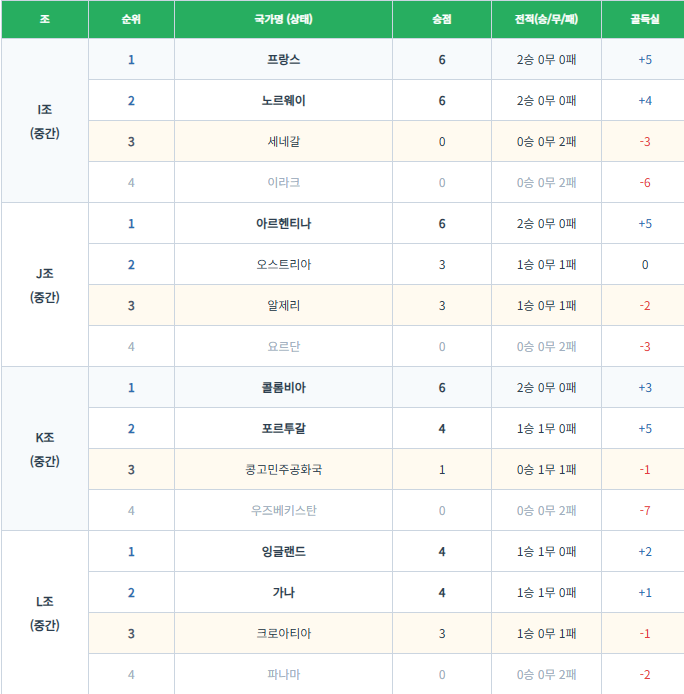Click 파나마's record 0승 0무 2패
Screen dimensions: 684x694
[x=546, y=675]
